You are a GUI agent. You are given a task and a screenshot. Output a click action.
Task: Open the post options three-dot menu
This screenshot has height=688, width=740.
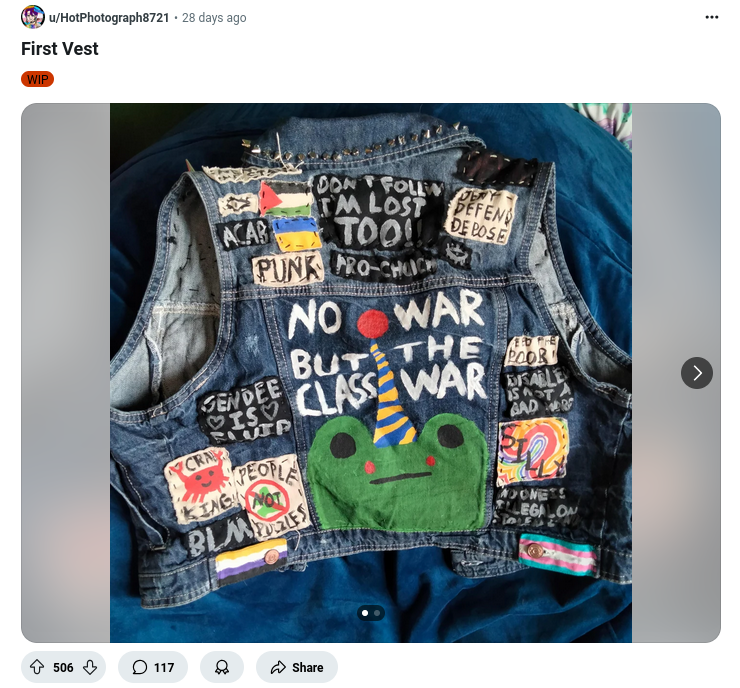click(711, 17)
